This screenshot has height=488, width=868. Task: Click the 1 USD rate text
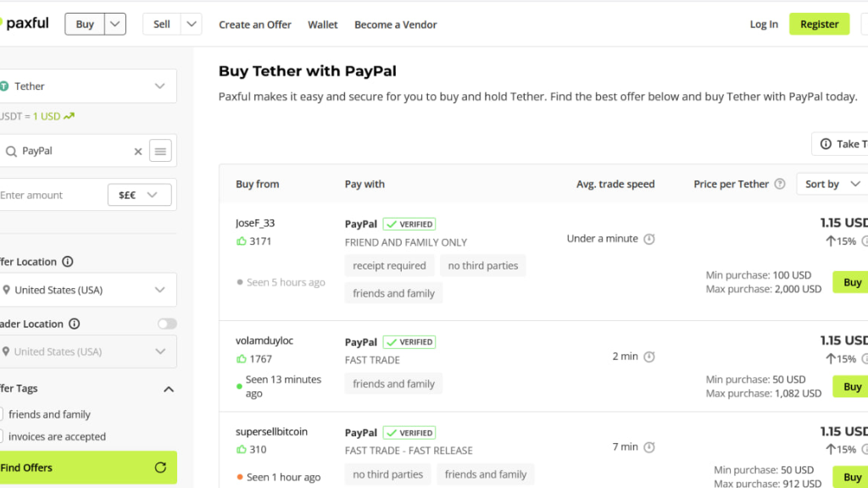47,116
